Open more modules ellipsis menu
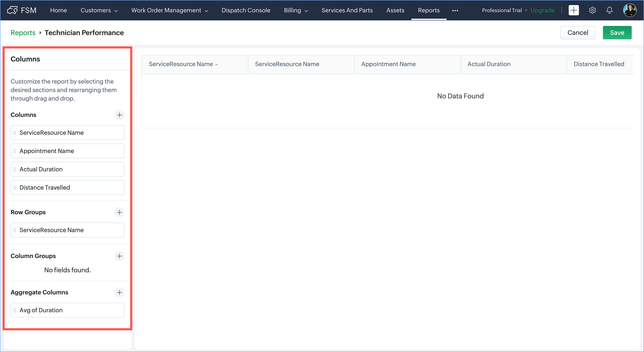Image resolution: width=644 pixels, height=352 pixels. click(455, 10)
